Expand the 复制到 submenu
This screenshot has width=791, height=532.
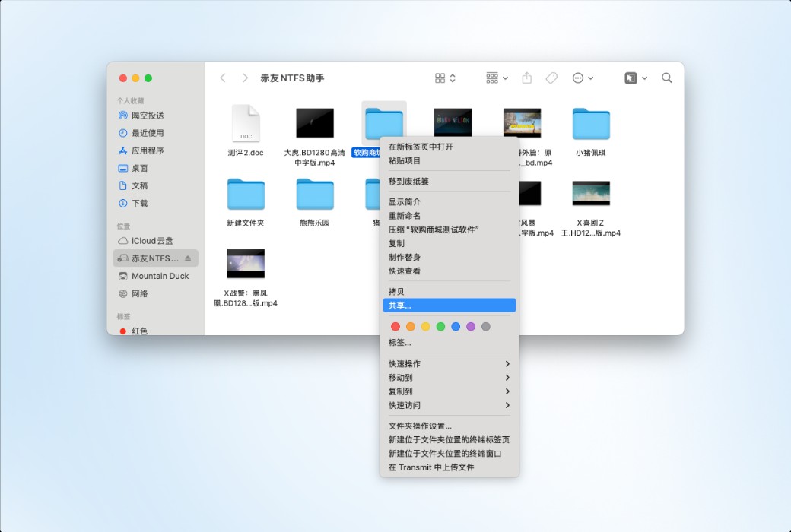(x=449, y=391)
